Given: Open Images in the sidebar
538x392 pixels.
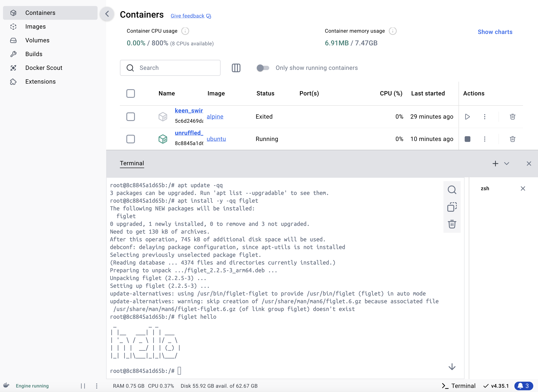Looking at the screenshot, I should click(x=35, y=27).
